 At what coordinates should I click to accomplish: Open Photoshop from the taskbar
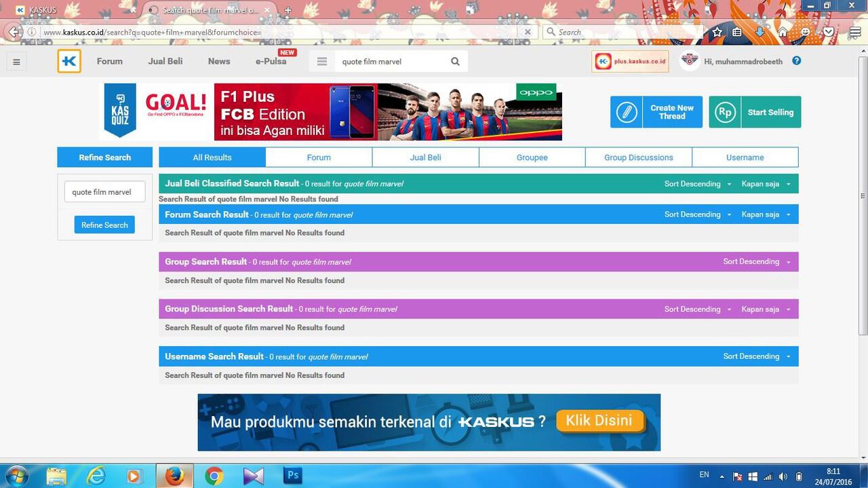pos(293,475)
